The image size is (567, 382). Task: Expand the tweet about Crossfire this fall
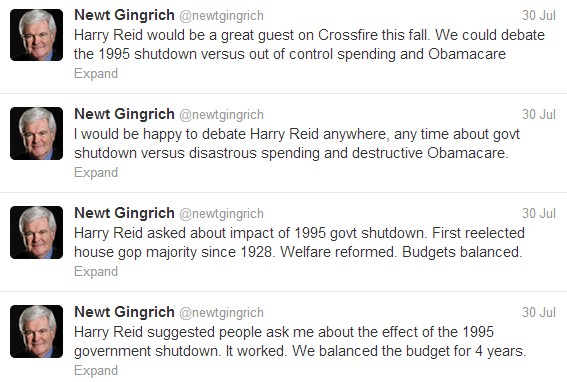coord(96,73)
